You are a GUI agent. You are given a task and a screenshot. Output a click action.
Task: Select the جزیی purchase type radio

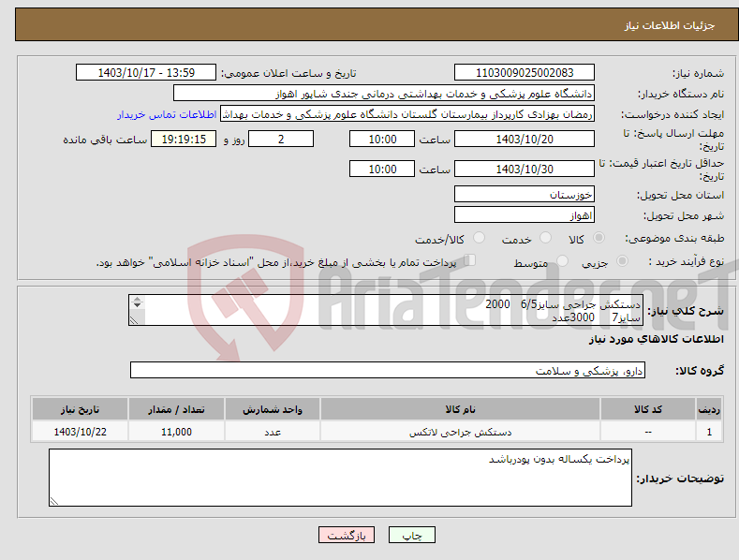tap(622, 260)
